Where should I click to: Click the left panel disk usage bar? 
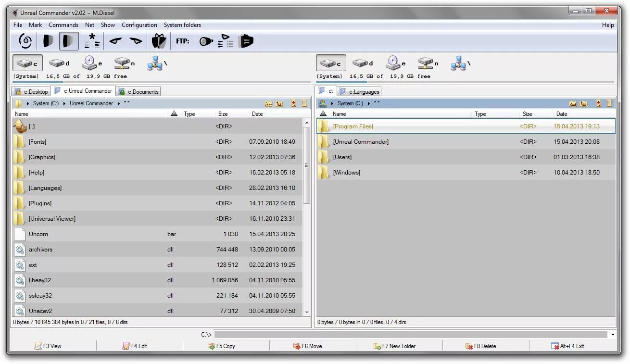162,82
